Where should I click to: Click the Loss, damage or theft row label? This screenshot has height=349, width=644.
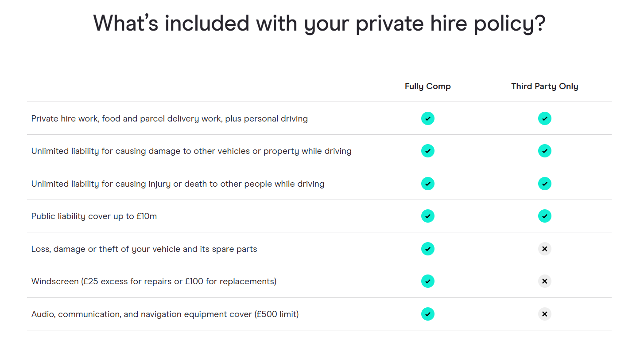(x=144, y=249)
